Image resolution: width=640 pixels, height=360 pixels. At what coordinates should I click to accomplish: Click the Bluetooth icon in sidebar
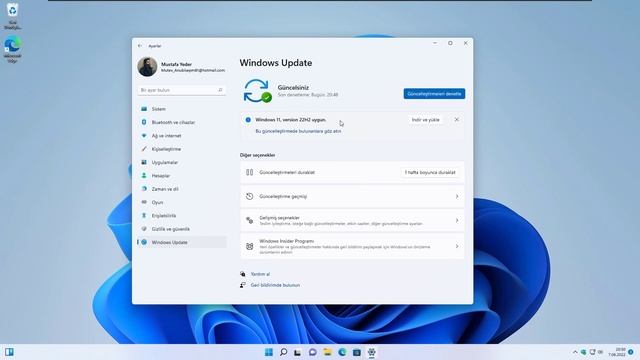[144, 122]
